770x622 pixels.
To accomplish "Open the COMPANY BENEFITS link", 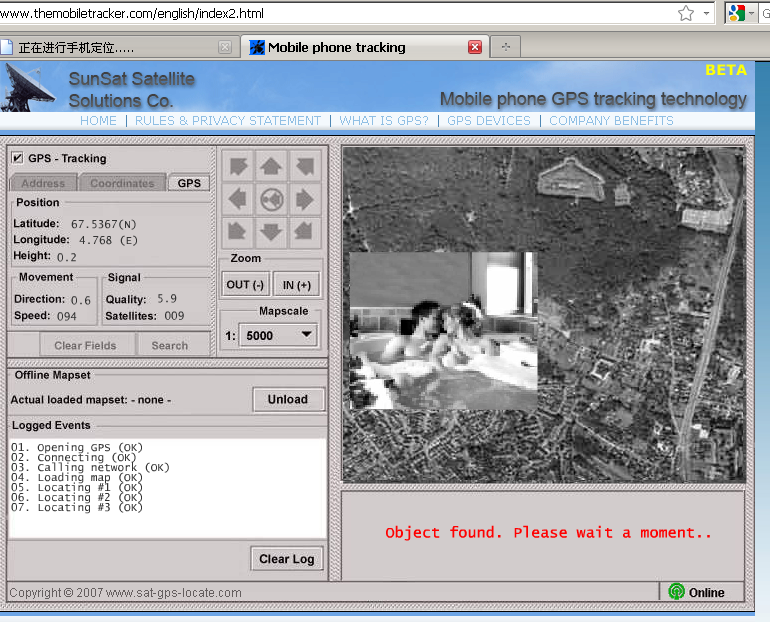I will click(611, 121).
